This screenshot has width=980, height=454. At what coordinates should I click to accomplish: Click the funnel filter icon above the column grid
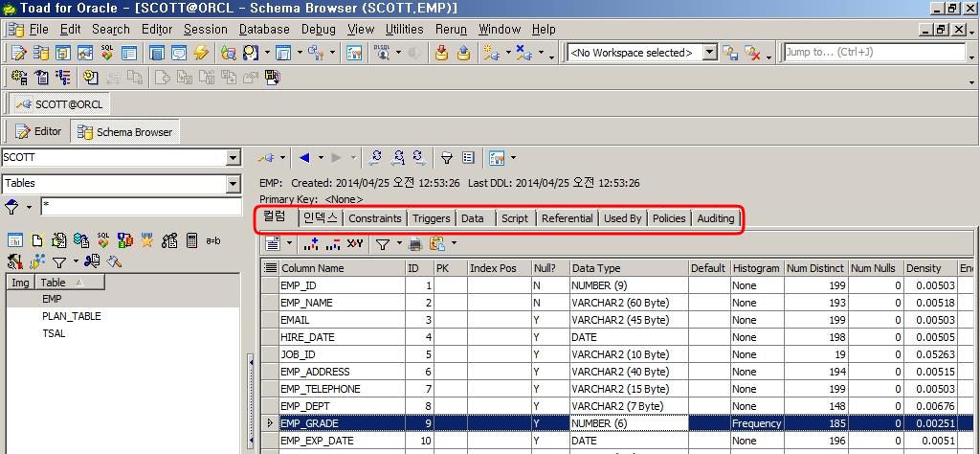click(x=382, y=244)
